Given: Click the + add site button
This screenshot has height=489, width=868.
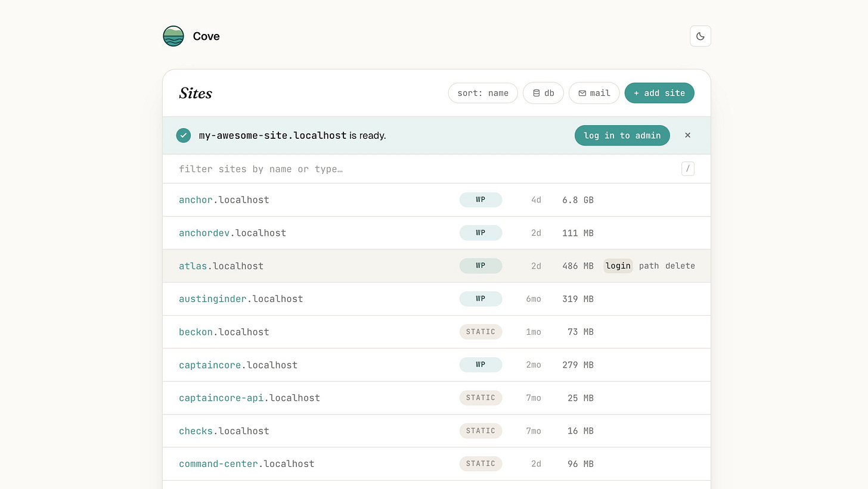Looking at the screenshot, I should 659,93.
